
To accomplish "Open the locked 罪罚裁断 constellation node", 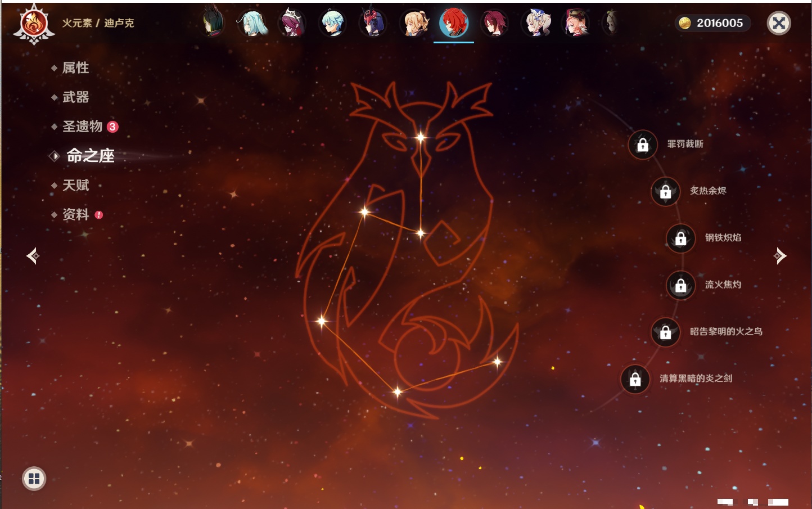I will 643,145.
